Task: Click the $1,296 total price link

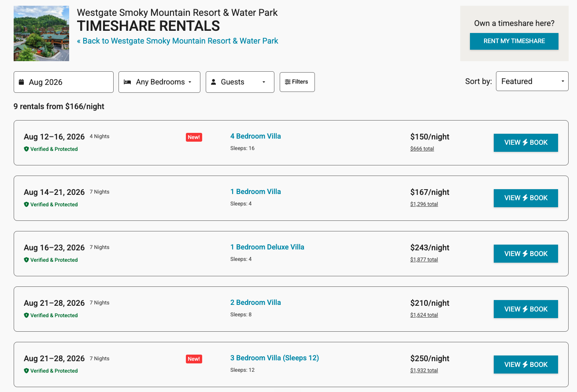Action: (x=424, y=204)
